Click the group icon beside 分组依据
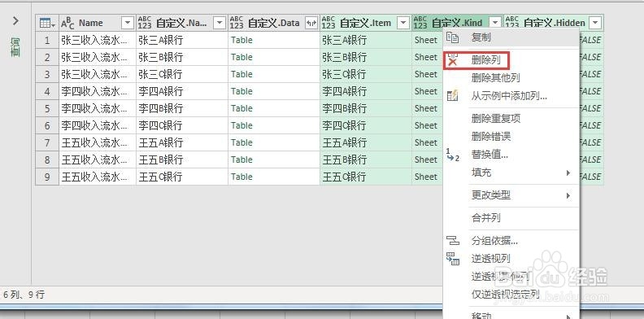Screen dimensions: 644x319 click(453, 241)
